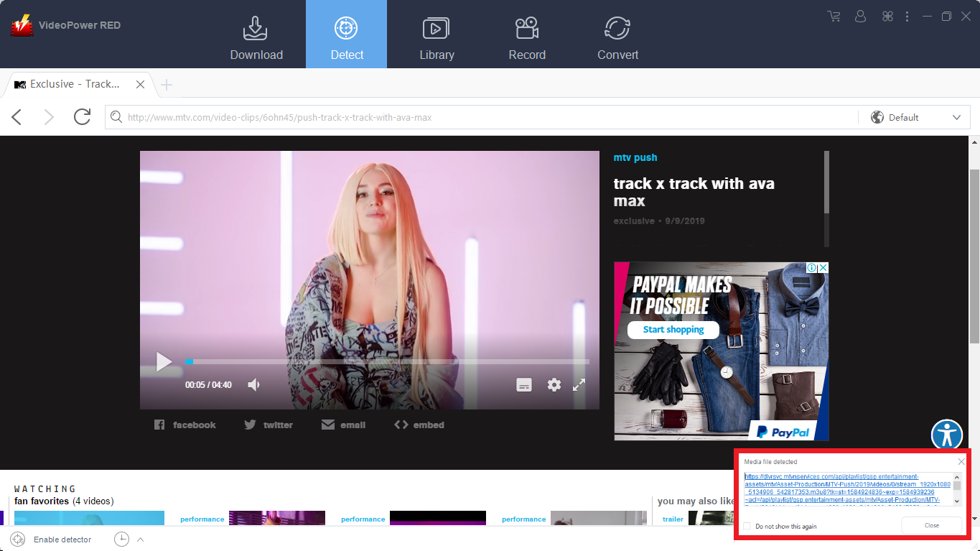Share video on twitter
The height and width of the screenshot is (551, 980).
269,425
